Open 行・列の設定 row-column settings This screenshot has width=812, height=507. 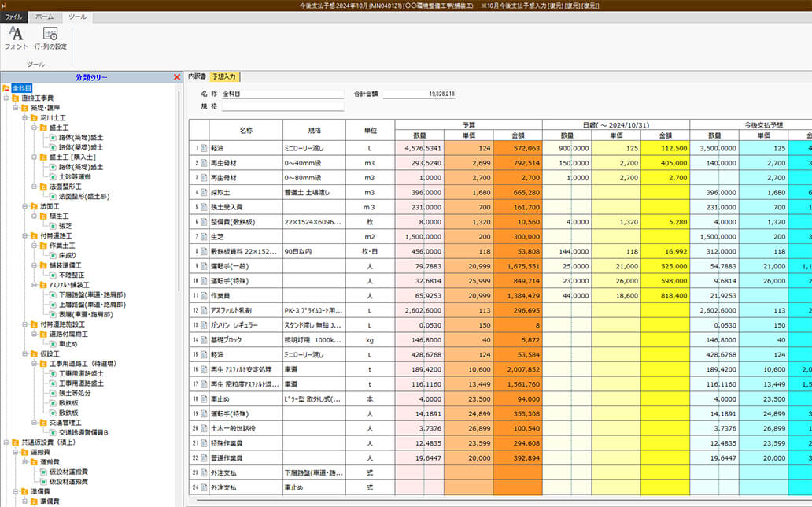[x=50, y=38]
